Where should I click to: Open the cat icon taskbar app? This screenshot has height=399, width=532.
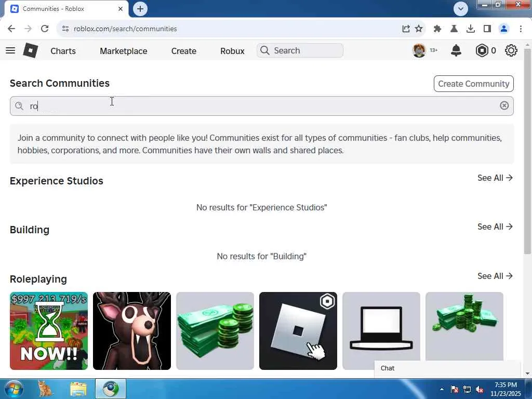click(45, 389)
